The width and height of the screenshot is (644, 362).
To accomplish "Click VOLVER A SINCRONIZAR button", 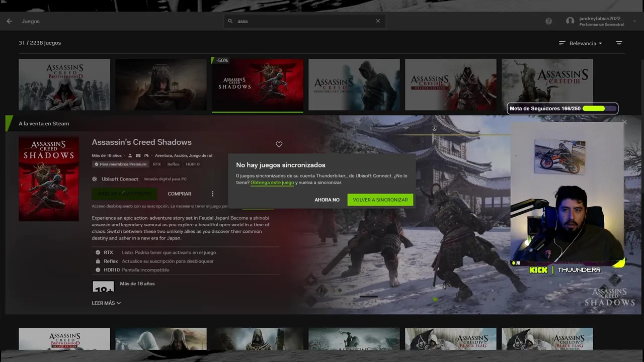I will point(380,200).
